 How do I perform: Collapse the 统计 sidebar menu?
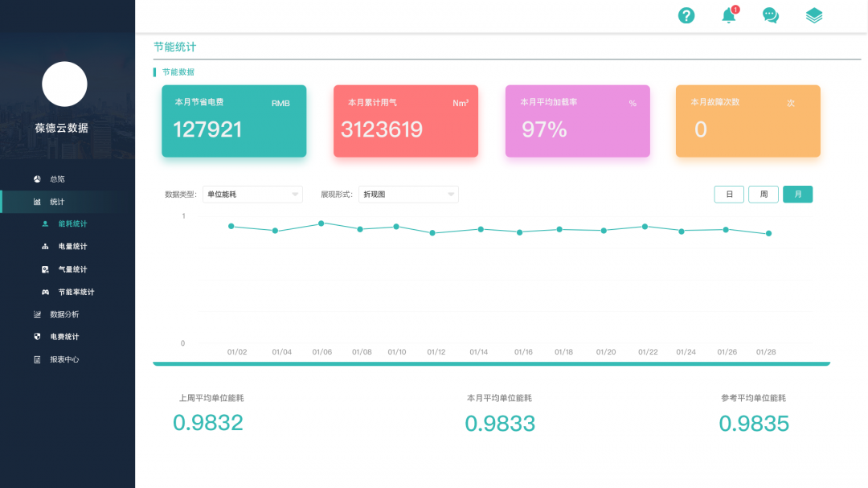point(56,202)
